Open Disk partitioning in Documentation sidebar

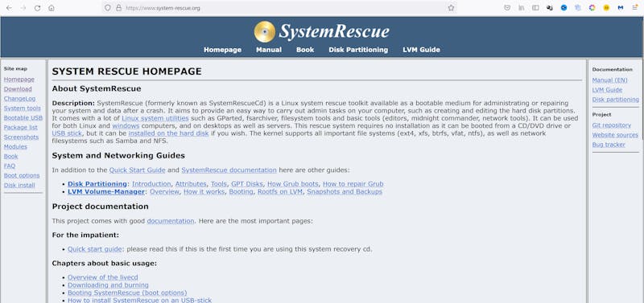(x=616, y=100)
